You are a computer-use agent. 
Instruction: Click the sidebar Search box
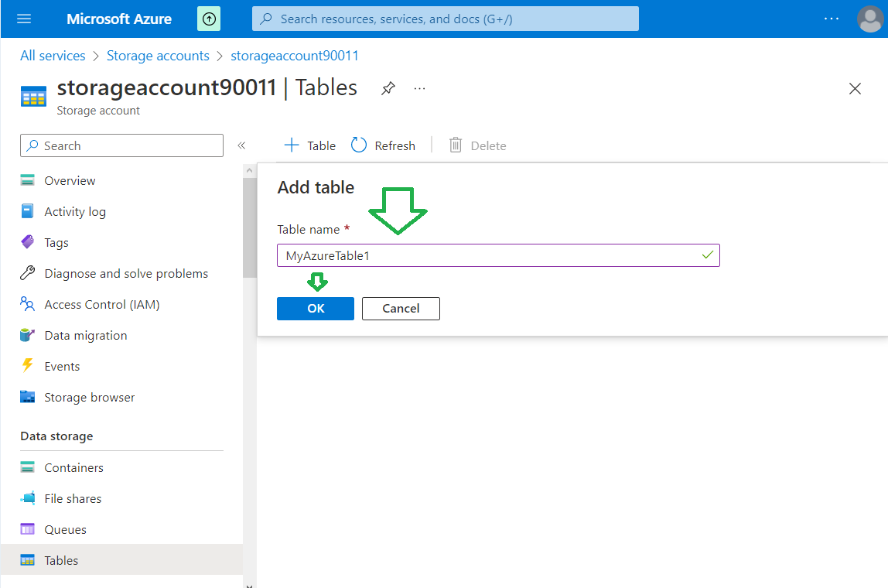tap(121, 145)
